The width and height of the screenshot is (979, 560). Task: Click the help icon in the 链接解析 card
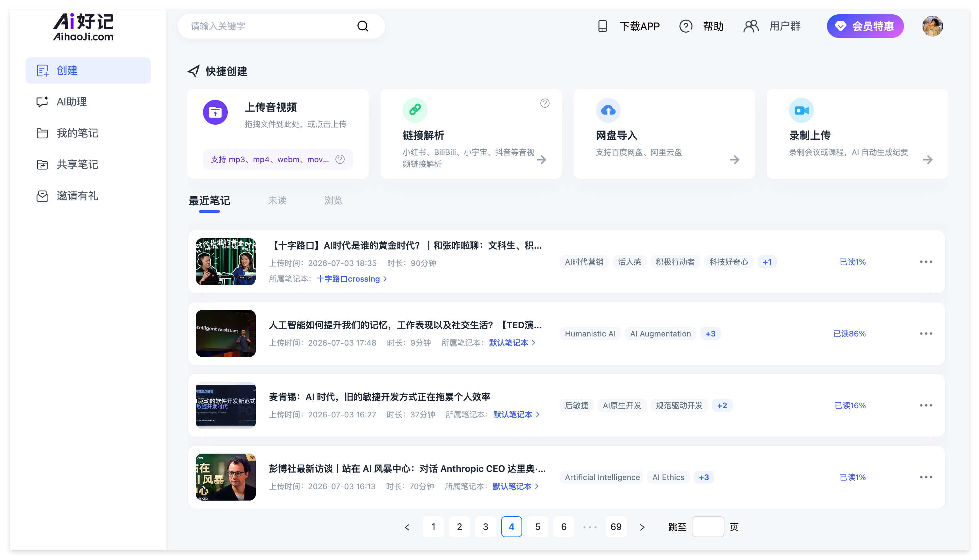click(x=544, y=103)
